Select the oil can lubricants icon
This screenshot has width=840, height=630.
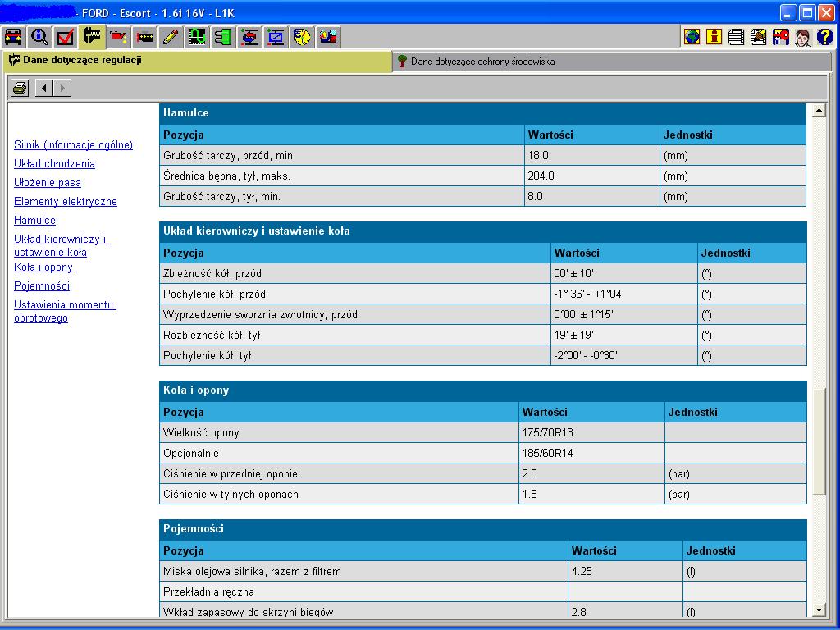pyautogui.click(x=118, y=37)
